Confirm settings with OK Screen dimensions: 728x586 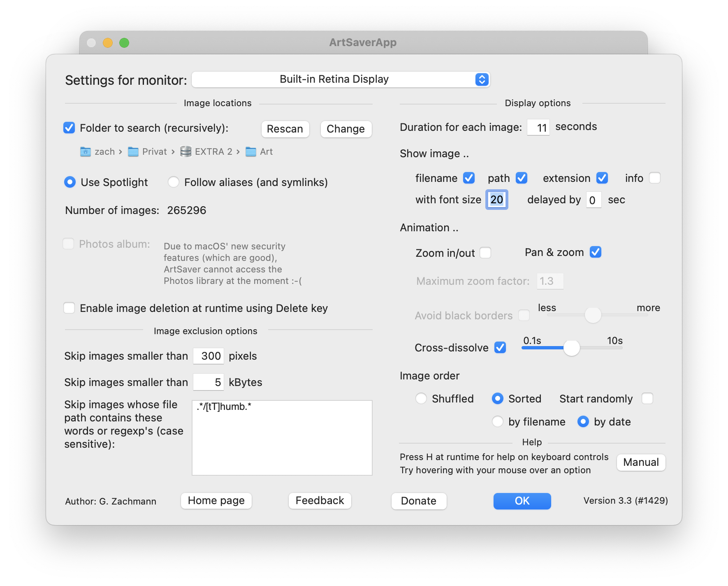(522, 501)
